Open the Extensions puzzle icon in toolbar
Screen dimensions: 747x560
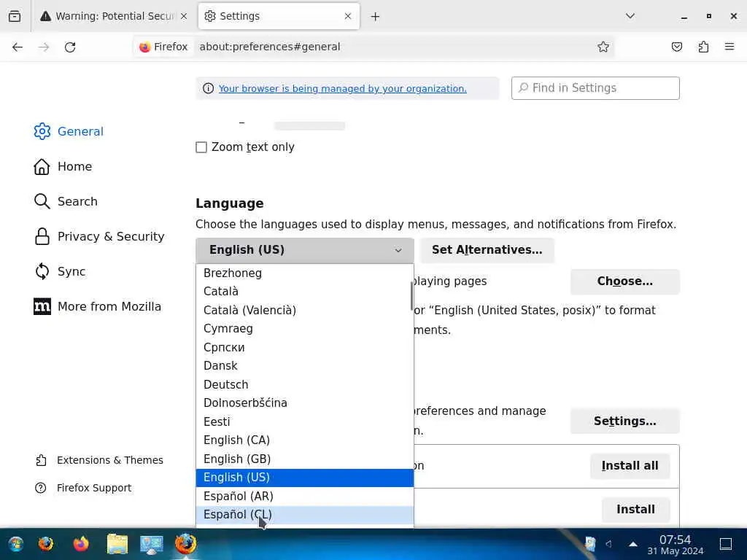point(703,47)
